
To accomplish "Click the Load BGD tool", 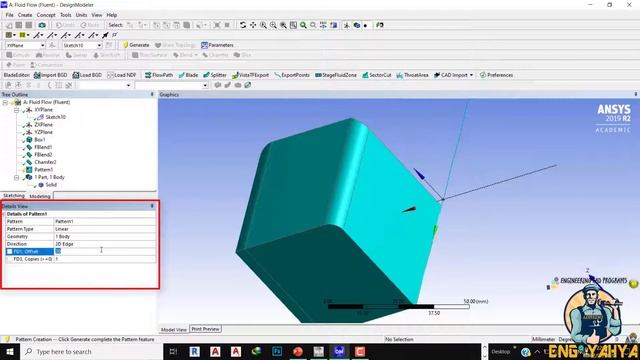I will (x=87, y=75).
